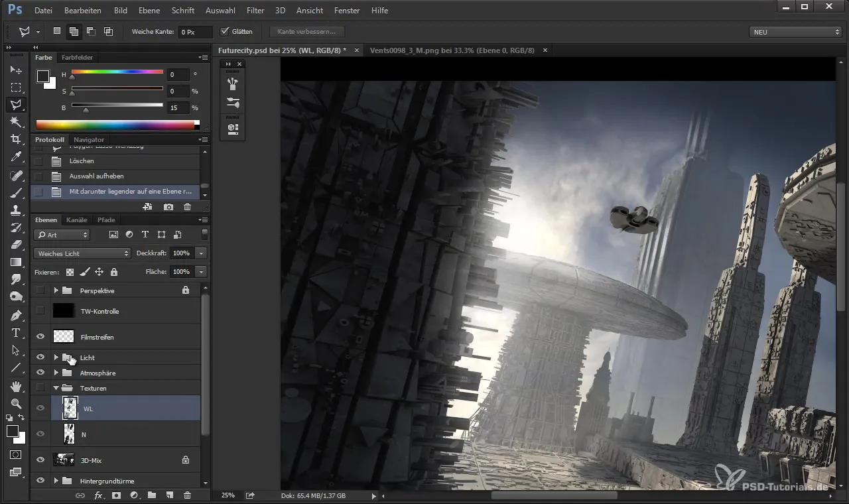The width and height of the screenshot is (849, 504).
Task: Open the Filter menu
Action: [x=255, y=11]
